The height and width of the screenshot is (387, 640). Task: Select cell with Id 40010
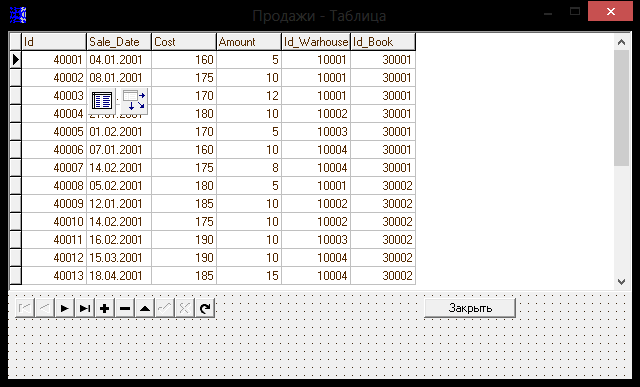tap(54, 221)
